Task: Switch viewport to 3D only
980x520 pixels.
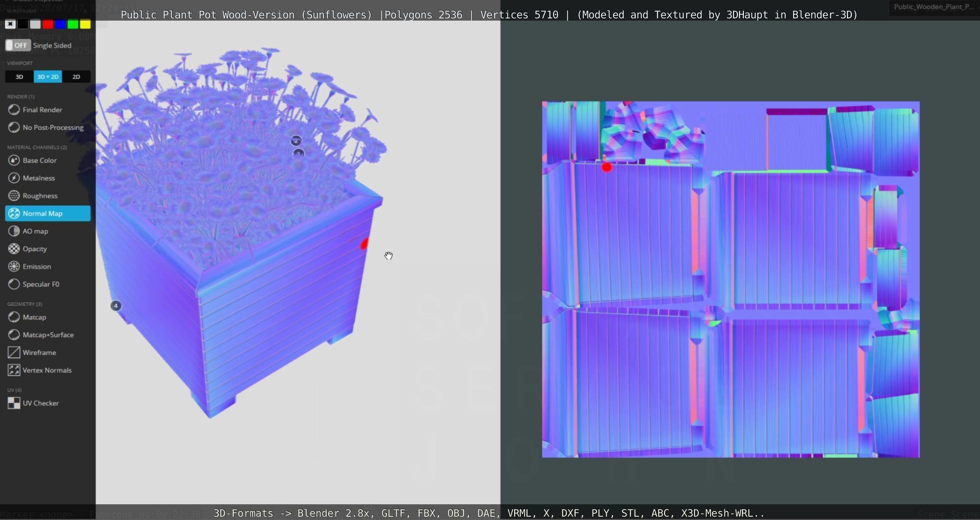Action: (x=19, y=77)
